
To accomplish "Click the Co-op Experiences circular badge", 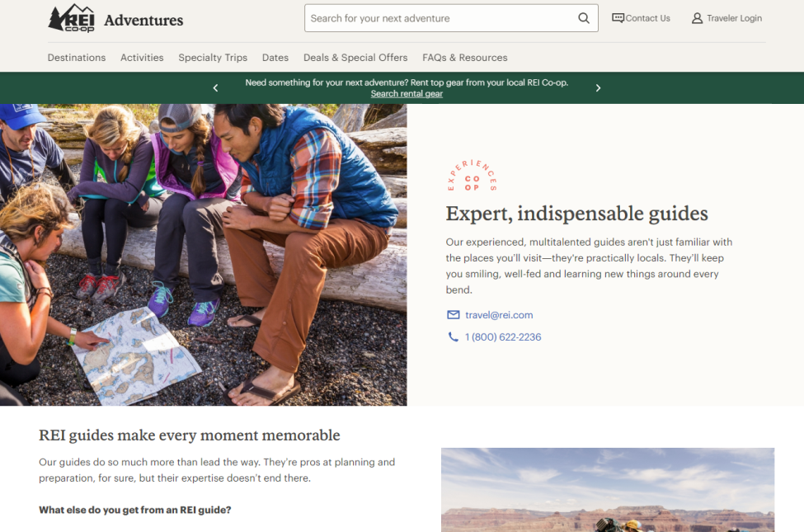I will [472, 176].
